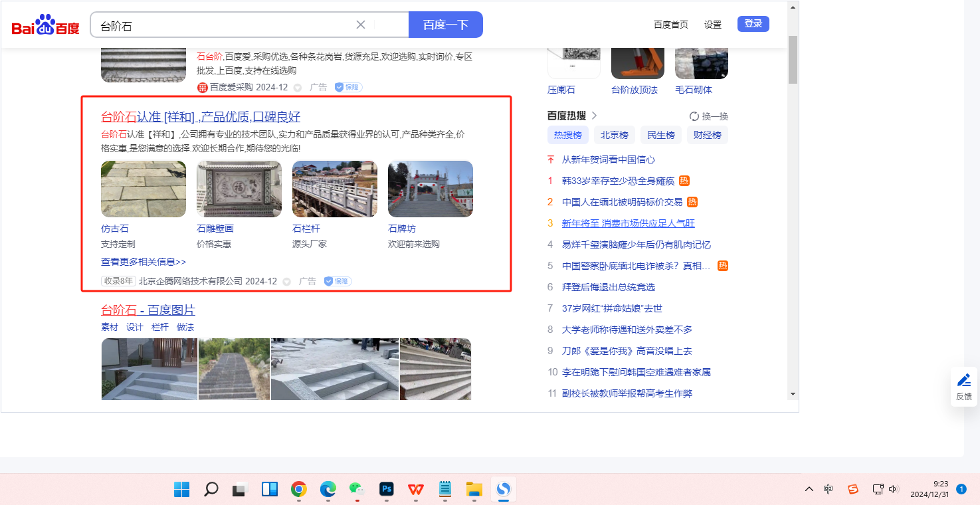Open the 石栏杆 product thumbnail image
The image size is (980, 505).
[335, 189]
